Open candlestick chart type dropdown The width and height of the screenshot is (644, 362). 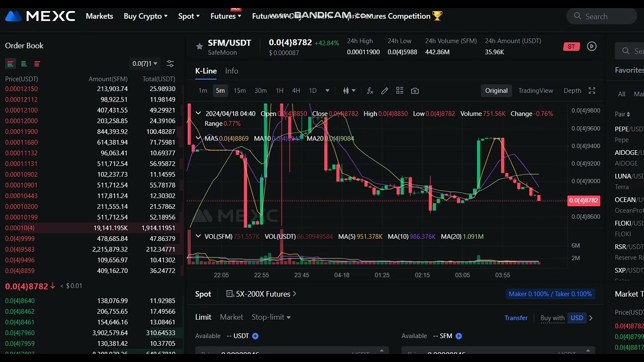click(x=349, y=90)
